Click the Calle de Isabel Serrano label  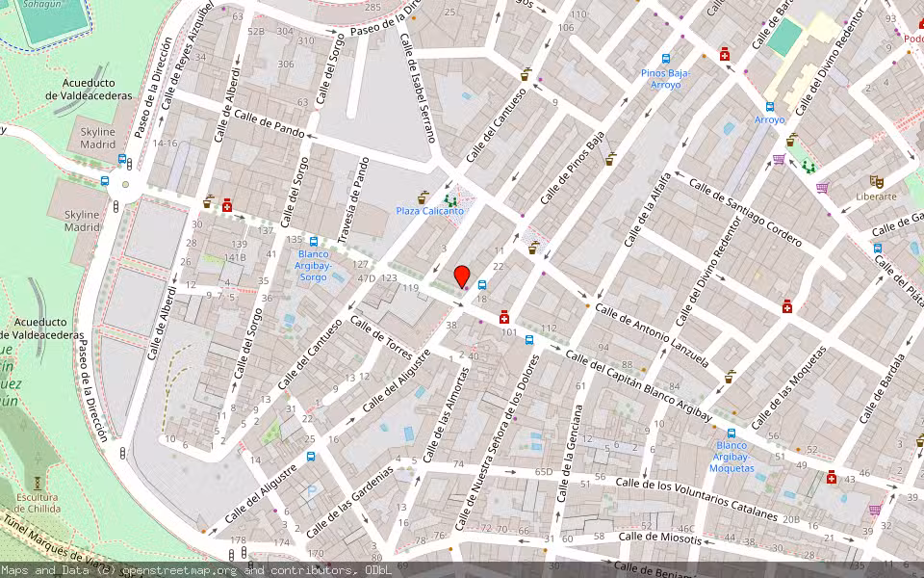point(417,88)
